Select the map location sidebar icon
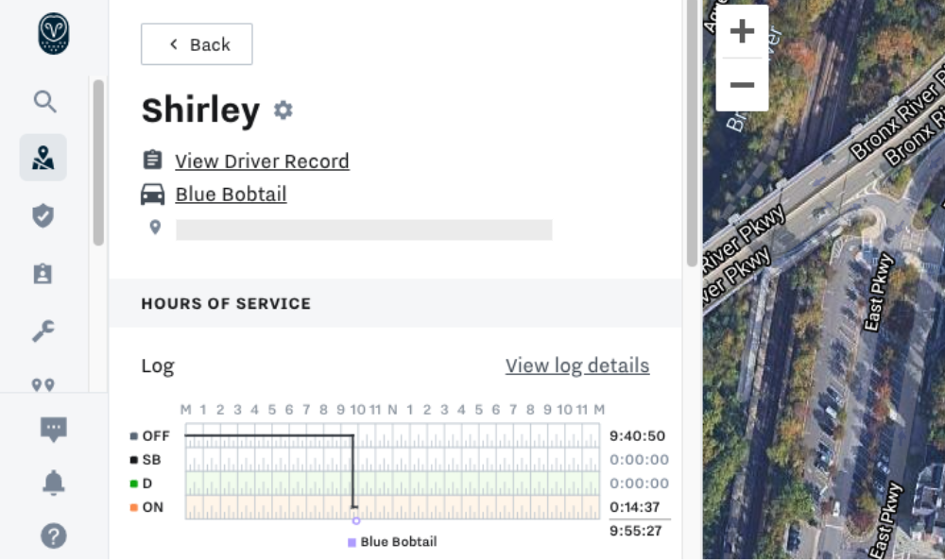 coord(43,158)
